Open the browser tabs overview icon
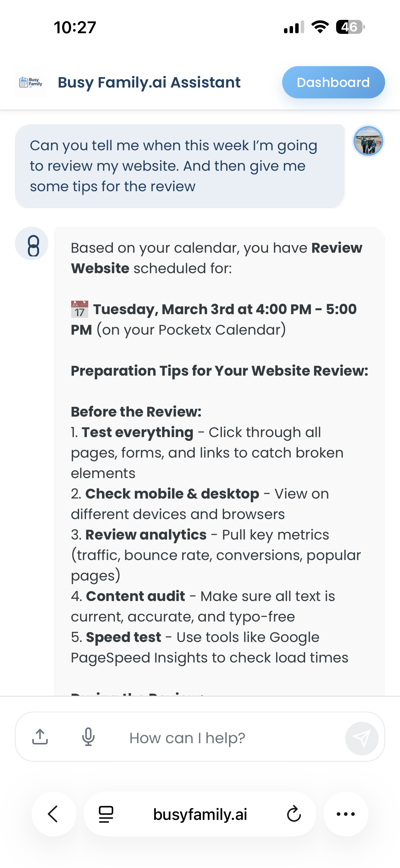Image resolution: width=400 pixels, height=868 pixels. [105, 814]
